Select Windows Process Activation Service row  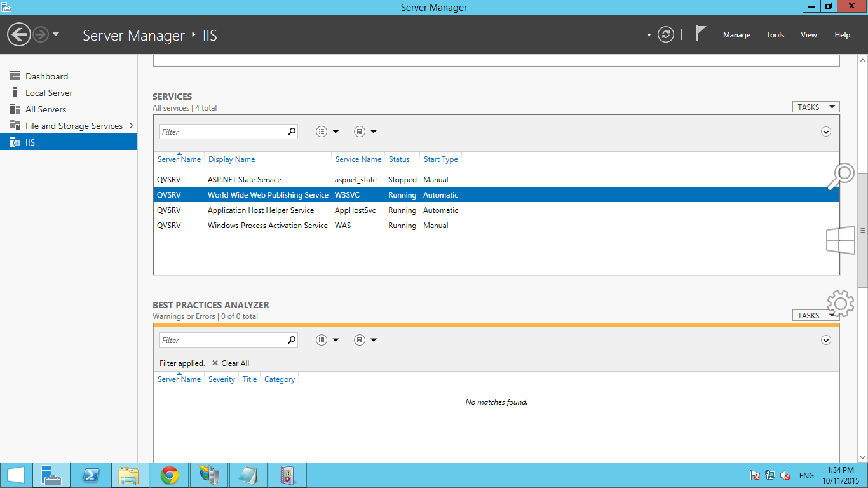tap(496, 226)
